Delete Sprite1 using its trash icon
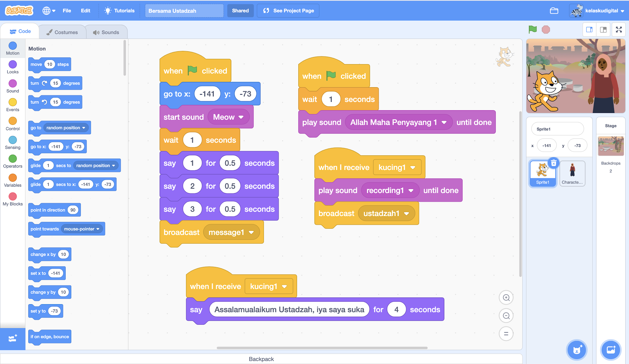Image resolution: width=629 pixels, height=364 pixels. coord(553,163)
